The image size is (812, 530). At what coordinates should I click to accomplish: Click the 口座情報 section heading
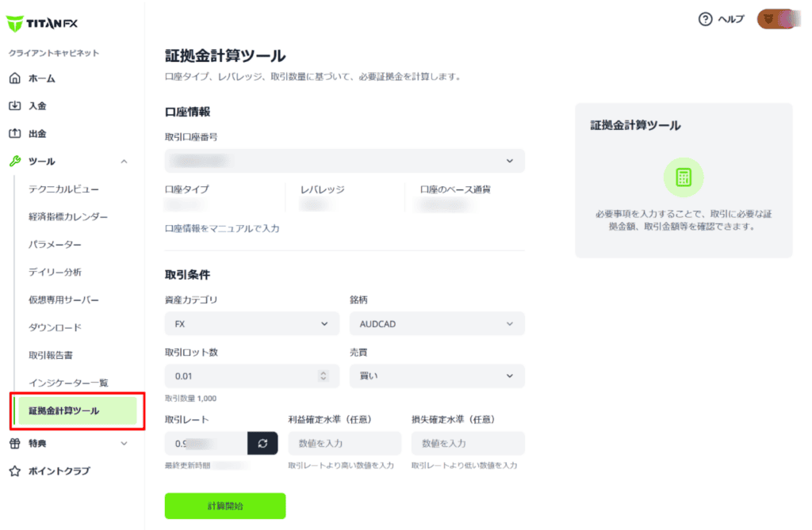(x=187, y=112)
